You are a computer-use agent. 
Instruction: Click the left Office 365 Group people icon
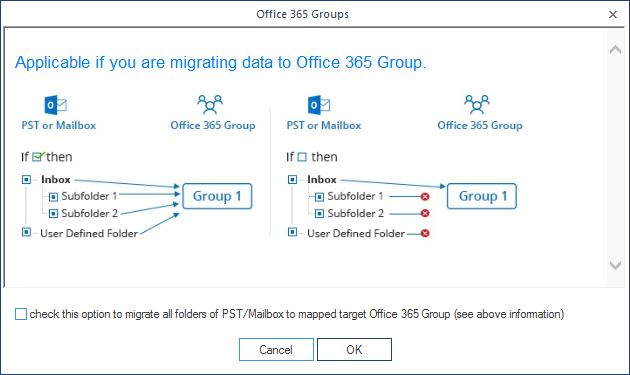pyautogui.click(x=210, y=105)
